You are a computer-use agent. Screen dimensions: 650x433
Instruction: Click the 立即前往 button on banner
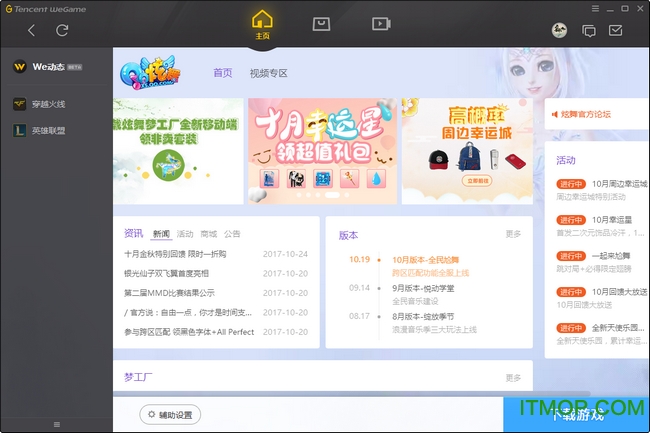(x=477, y=181)
